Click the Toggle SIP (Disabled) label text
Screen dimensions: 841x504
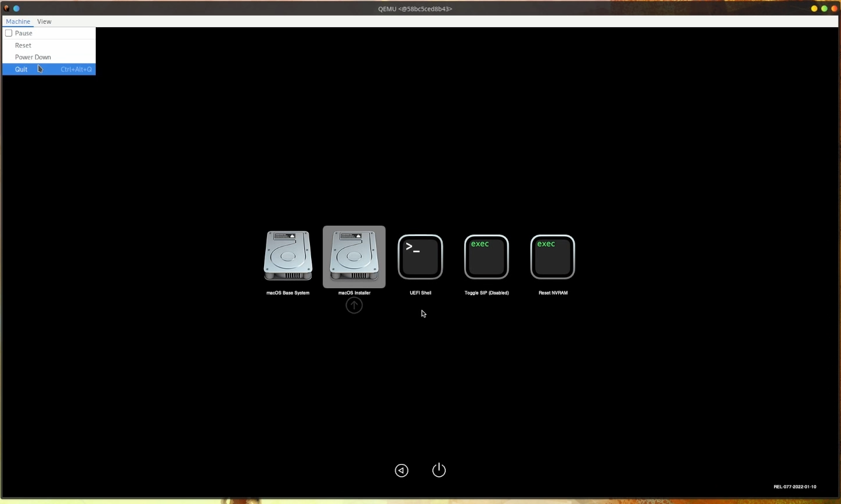click(486, 293)
